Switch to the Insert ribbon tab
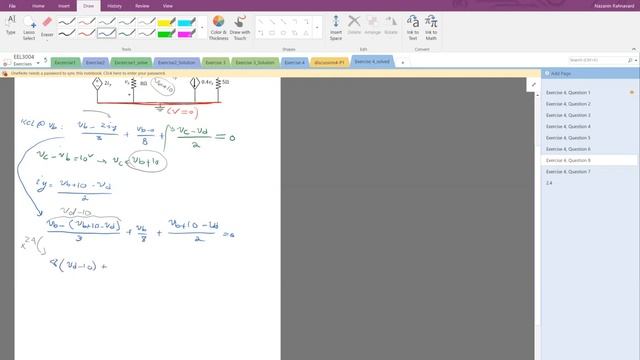This screenshot has width=640, height=360. [64, 6]
